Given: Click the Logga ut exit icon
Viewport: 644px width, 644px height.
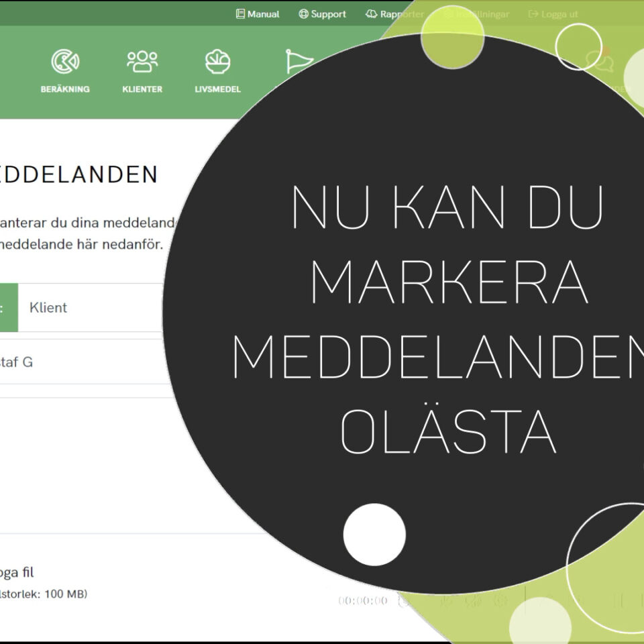Looking at the screenshot, I should pos(533,14).
